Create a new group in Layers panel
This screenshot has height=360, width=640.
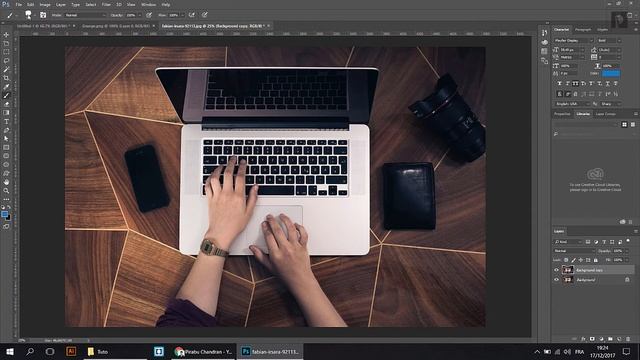point(610,339)
